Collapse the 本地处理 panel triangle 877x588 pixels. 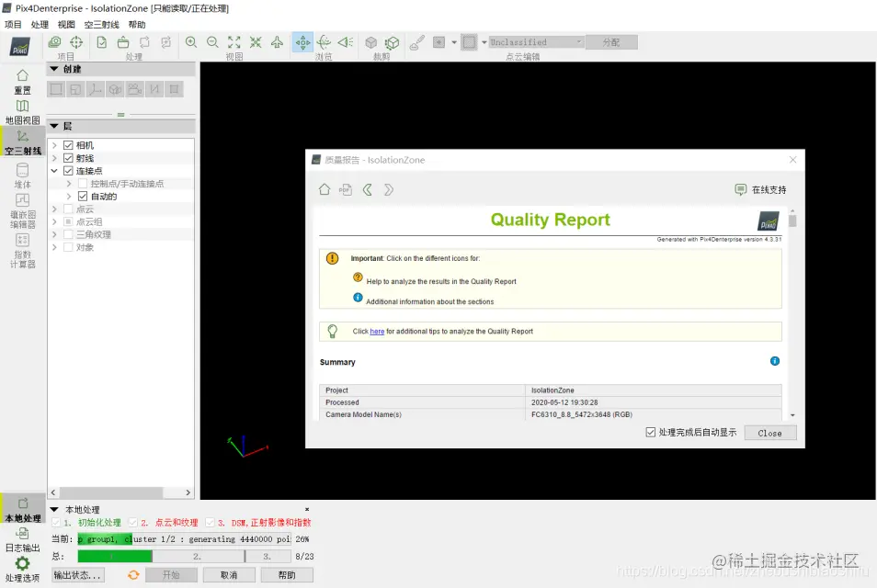pyautogui.click(x=54, y=509)
